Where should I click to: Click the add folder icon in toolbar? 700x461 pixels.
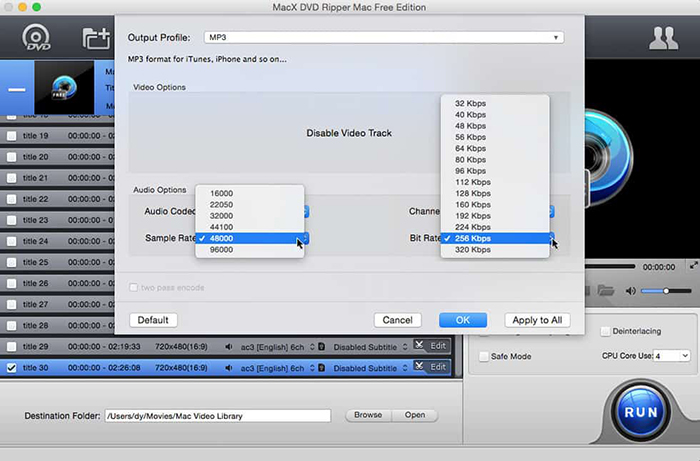tap(96, 38)
